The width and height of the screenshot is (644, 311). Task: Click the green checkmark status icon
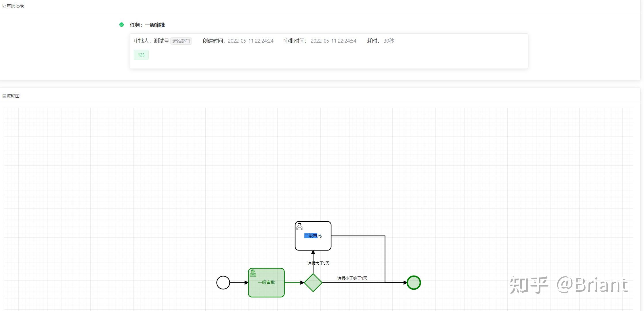point(121,25)
